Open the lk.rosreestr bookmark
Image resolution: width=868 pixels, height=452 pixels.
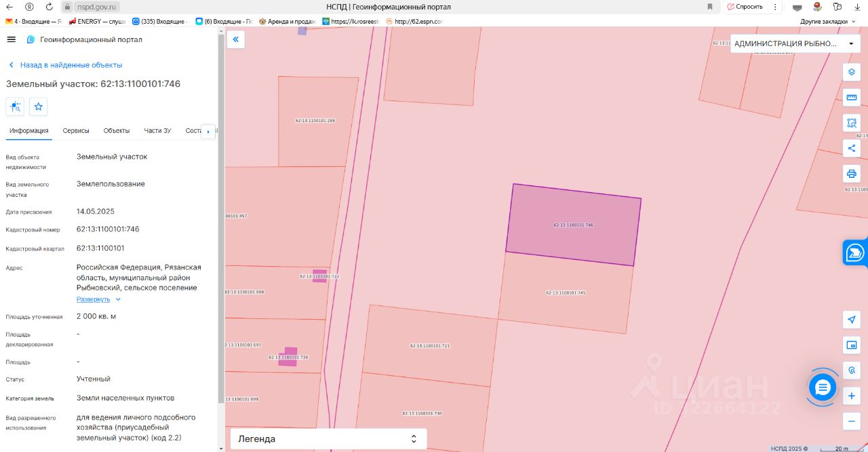click(x=351, y=22)
